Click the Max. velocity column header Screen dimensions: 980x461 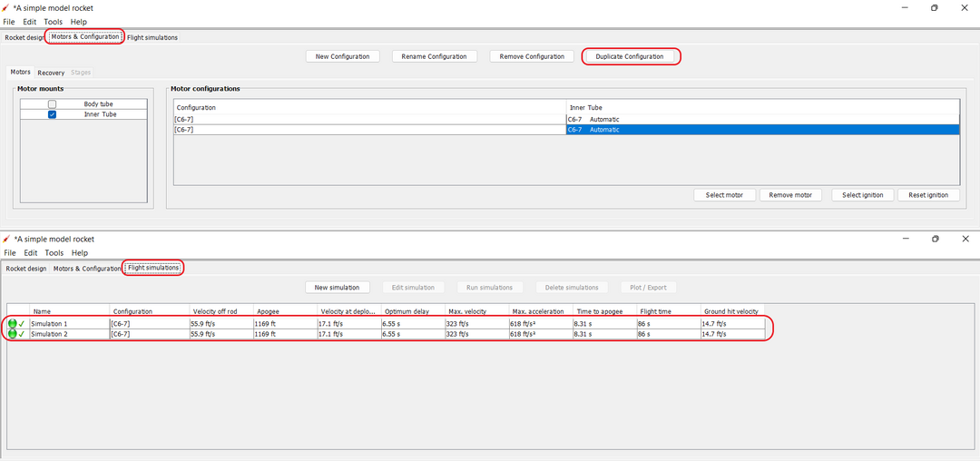click(467, 311)
